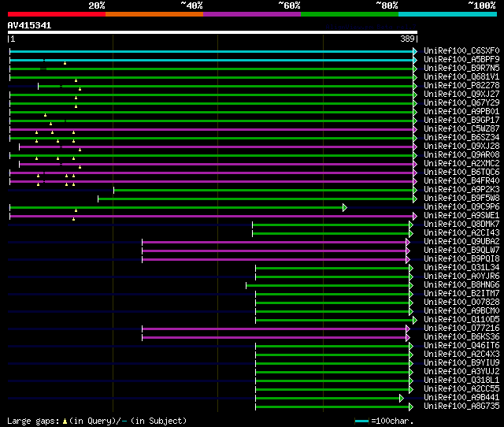Click the UniRef100_A8G735 label
504x427 pixels.
click(x=461, y=407)
